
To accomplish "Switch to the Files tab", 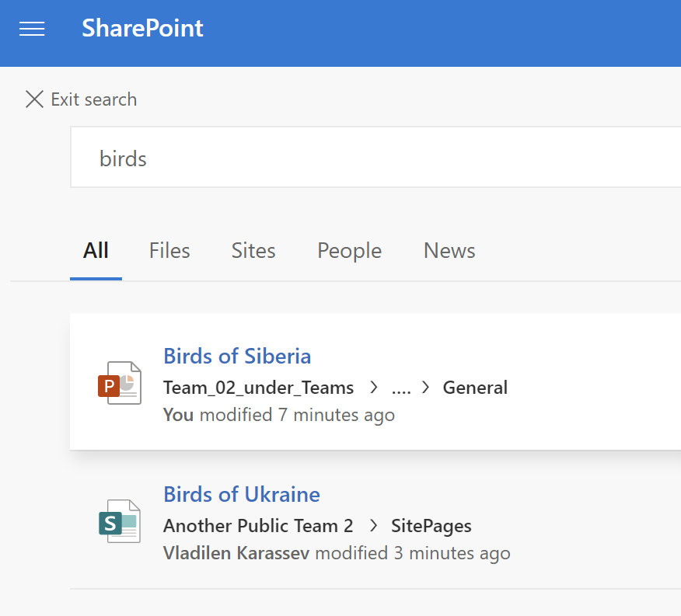I will tap(169, 250).
